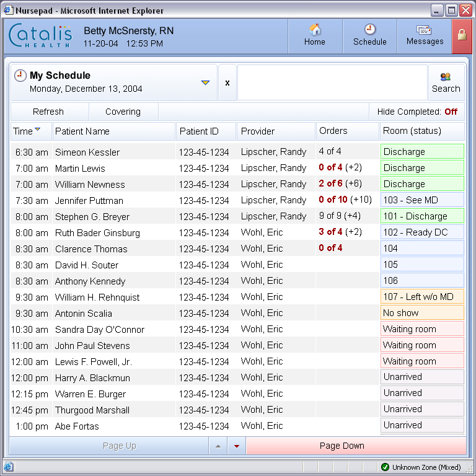The width and height of the screenshot is (476, 476).
Task: Sort by Room (status) column header
Action: coord(422,131)
